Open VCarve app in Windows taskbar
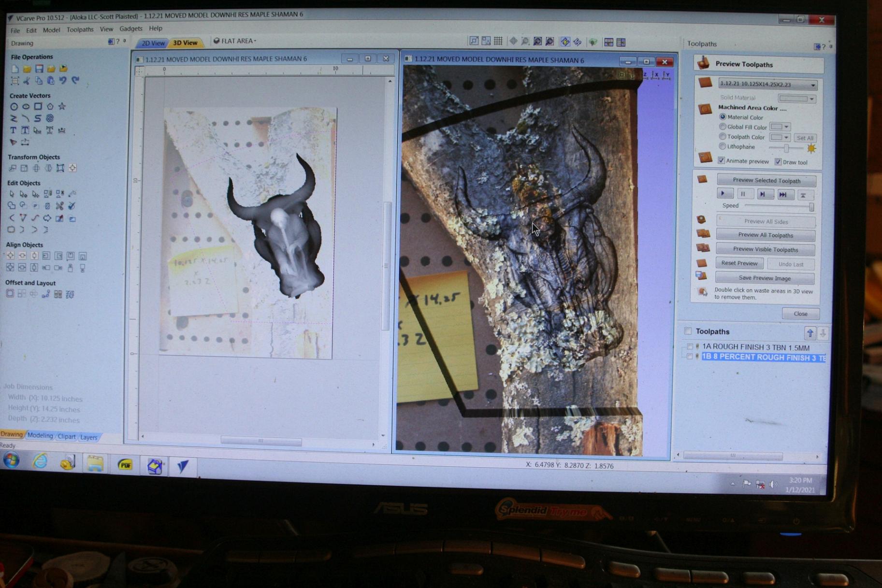 tap(183, 466)
